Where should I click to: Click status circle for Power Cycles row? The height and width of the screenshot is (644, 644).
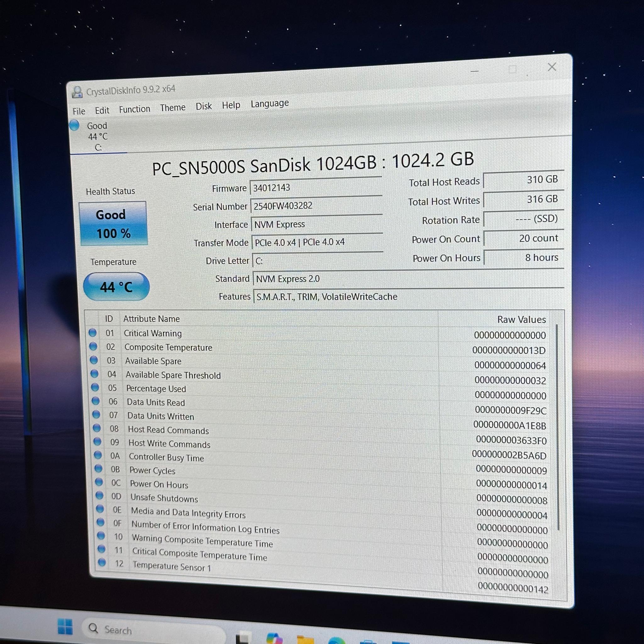pyautogui.click(x=98, y=468)
